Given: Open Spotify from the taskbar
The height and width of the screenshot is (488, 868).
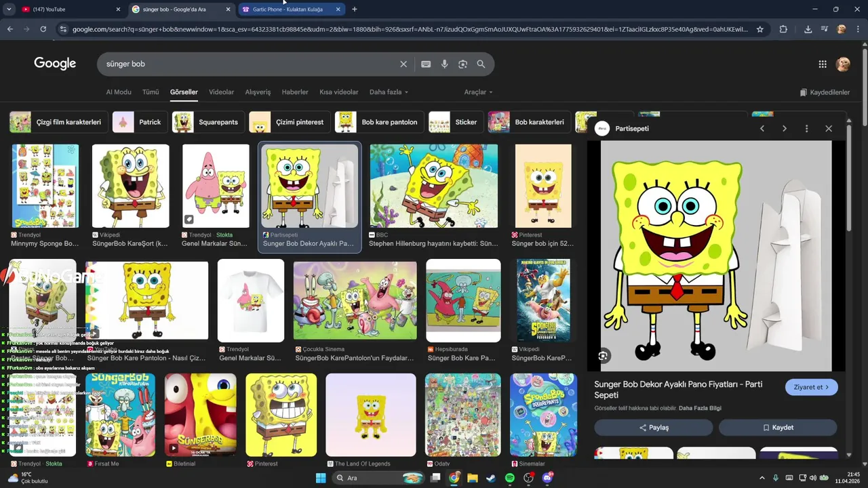Looking at the screenshot, I should tap(510, 478).
